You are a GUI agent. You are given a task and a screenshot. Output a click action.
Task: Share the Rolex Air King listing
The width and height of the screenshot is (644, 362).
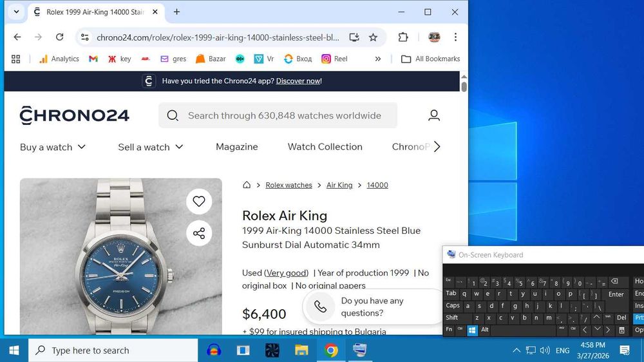(199, 233)
